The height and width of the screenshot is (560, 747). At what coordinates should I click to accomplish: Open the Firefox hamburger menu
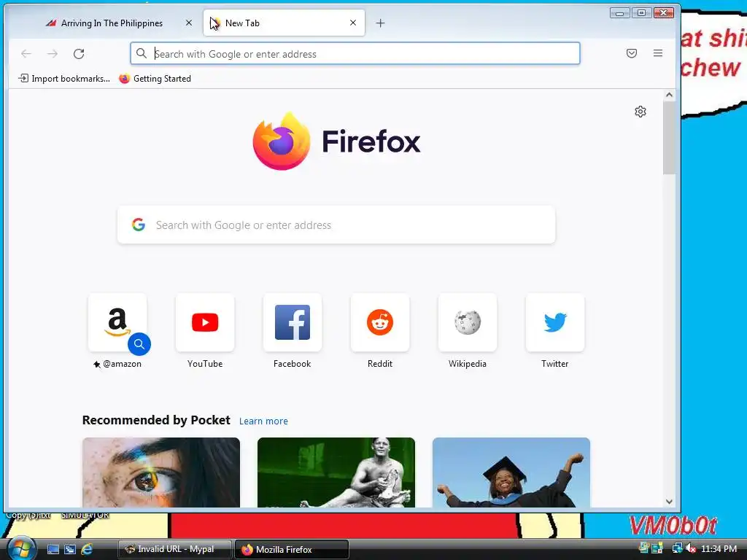click(x=658, y=53)
